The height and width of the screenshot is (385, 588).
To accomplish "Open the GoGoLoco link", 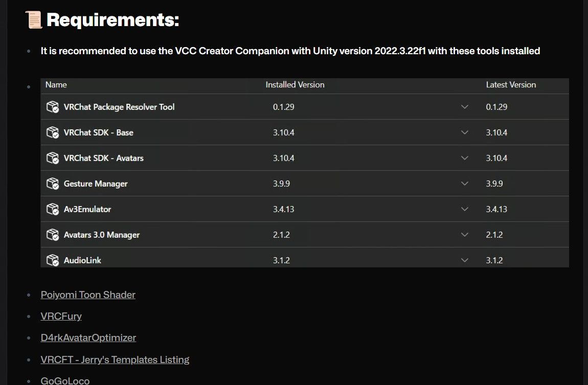I will click(65, 380).
